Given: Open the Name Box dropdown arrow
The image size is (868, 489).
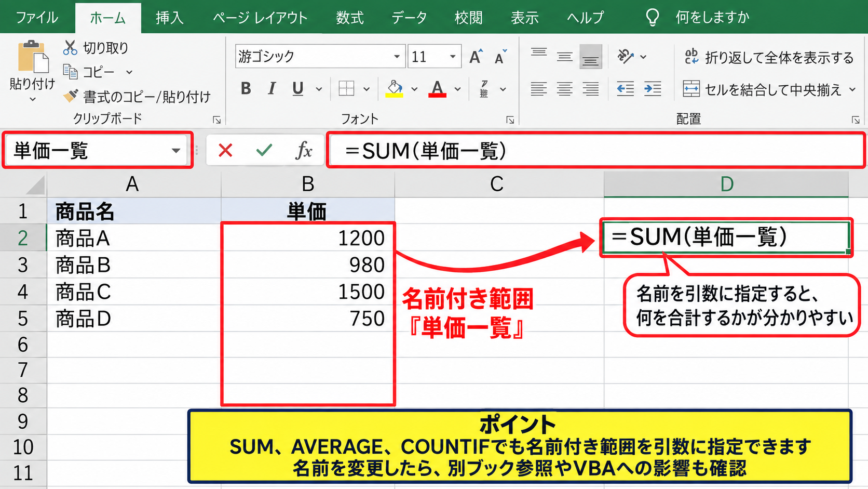Looking at the screenshot, I should [x=176, y=151].
